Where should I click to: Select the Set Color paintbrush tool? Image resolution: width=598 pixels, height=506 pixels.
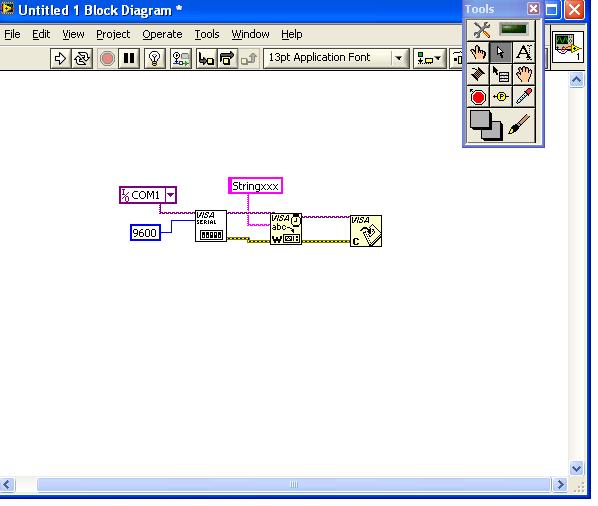(x=519, y=124)
